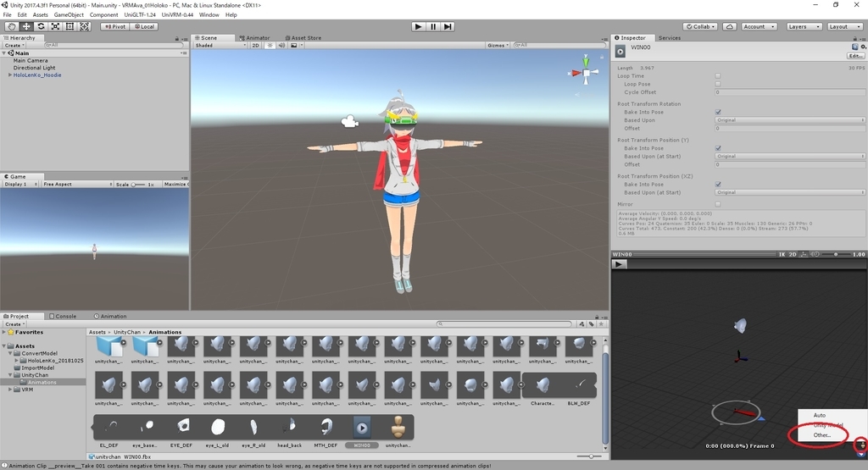Select the Hand tool in toolbar
868x470 pixels.
tap(11, 26)
